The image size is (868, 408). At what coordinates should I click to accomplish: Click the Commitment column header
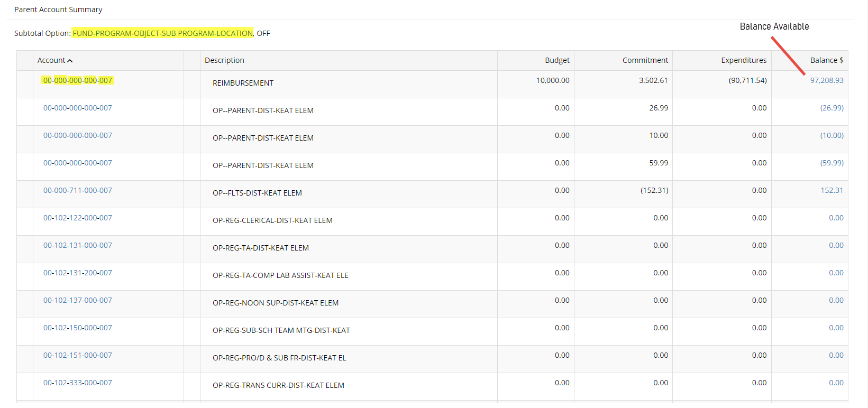point(645,60)
